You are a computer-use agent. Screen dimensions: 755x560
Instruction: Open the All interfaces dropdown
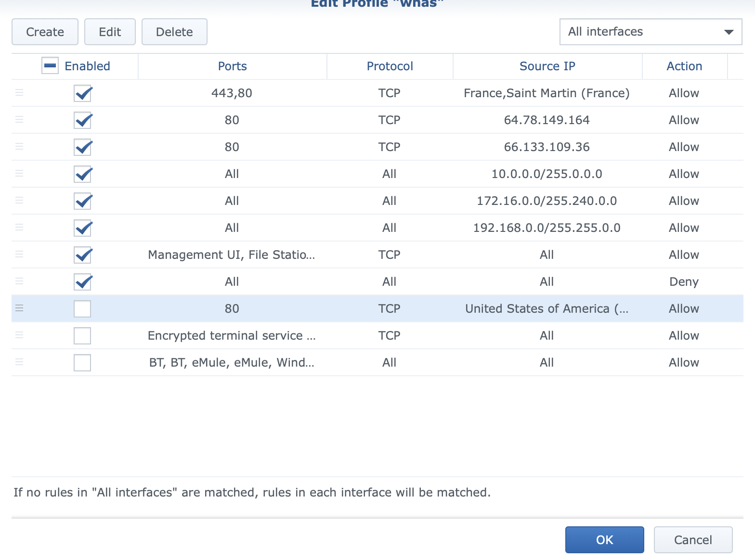pyautogui.click(x=651, y=32)
